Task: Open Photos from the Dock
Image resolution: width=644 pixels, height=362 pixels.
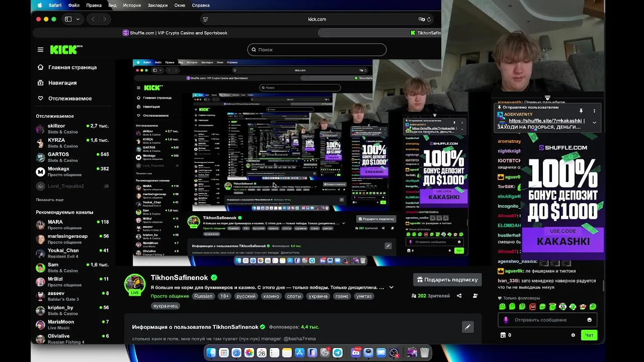Action: click(249, 353)
